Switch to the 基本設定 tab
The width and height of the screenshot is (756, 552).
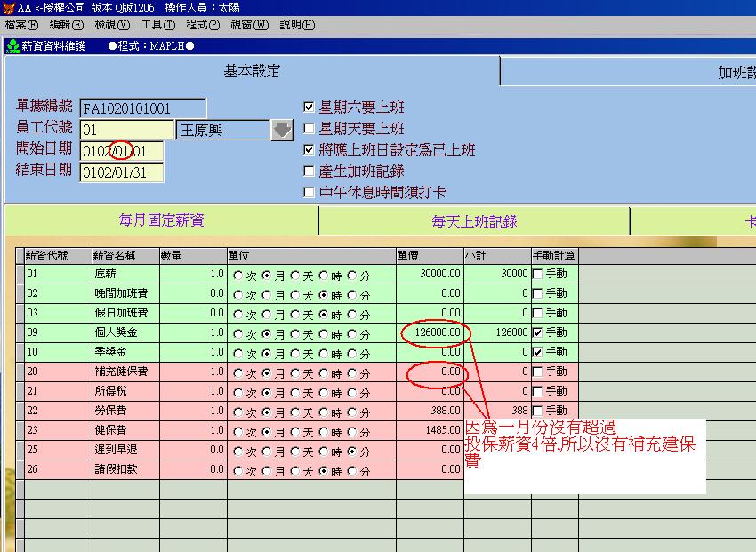coord(252,72)
